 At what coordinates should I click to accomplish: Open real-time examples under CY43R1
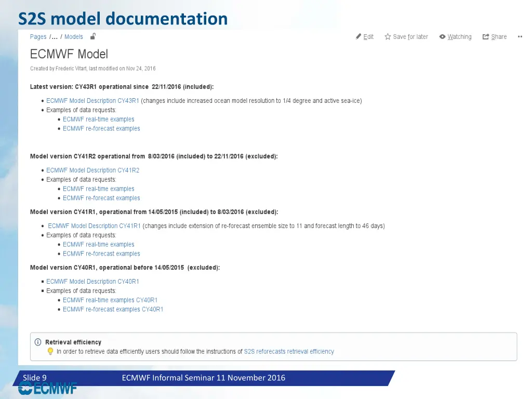(98, 119)
